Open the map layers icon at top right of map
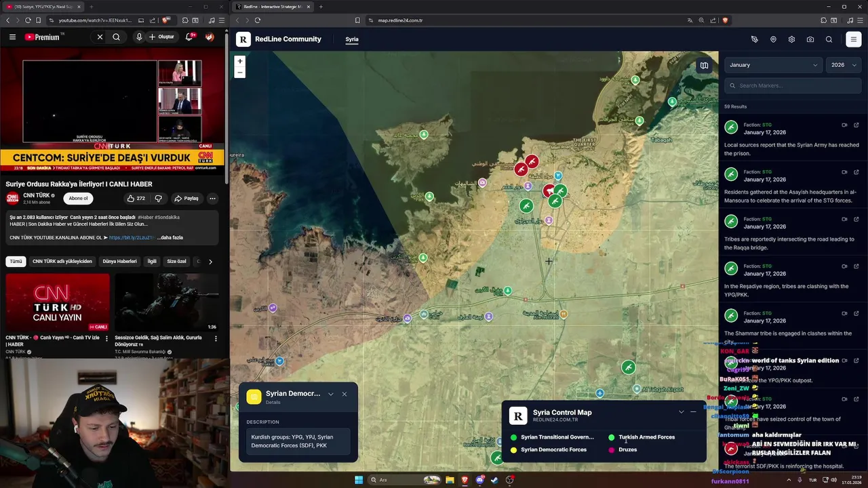This screenshot has height=488, width=868. click(704, 66)
